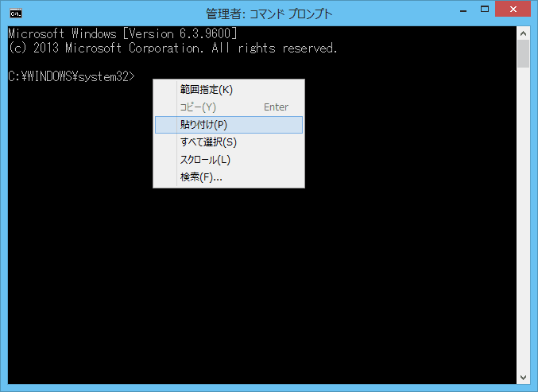Click the Microsoft Windows [Version 6.3.9600] line

[122, 33]
